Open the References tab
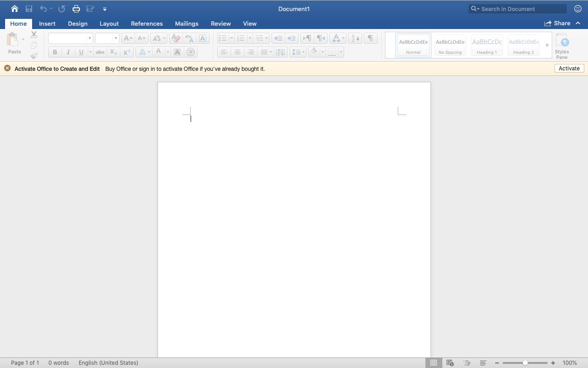The height and width of the screenshot is (368, 588). pyautogui.click(x=147, y=23)
